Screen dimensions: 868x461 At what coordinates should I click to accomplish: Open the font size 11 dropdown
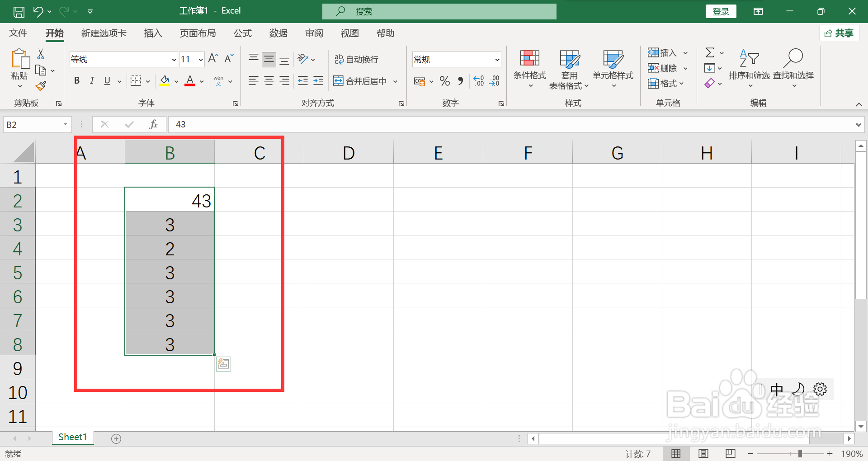(200, 60)
